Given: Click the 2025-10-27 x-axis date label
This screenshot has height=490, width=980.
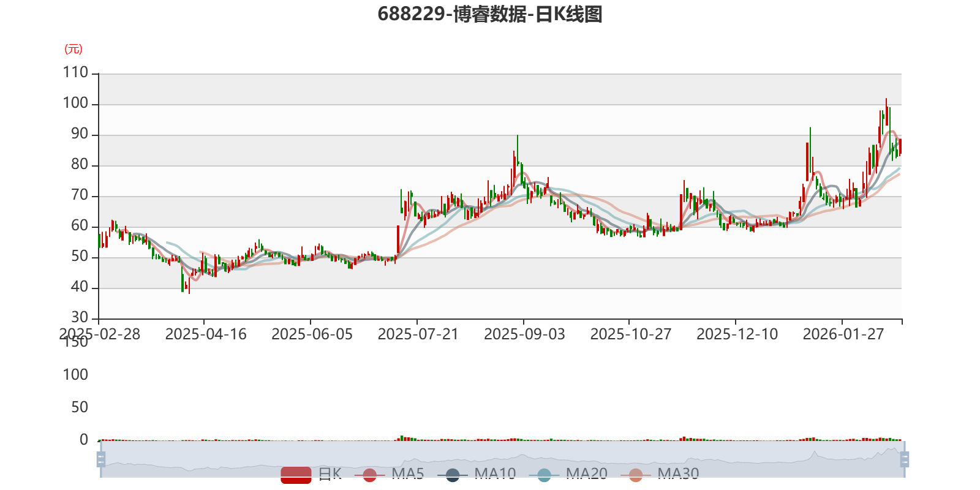Looking at the screenshot, I should pos(630,334).
